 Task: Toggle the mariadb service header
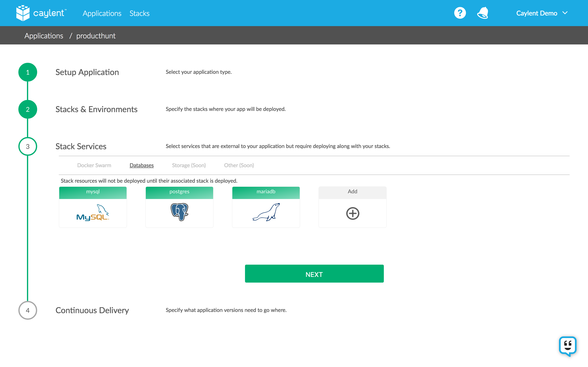[x=266, y=192]
